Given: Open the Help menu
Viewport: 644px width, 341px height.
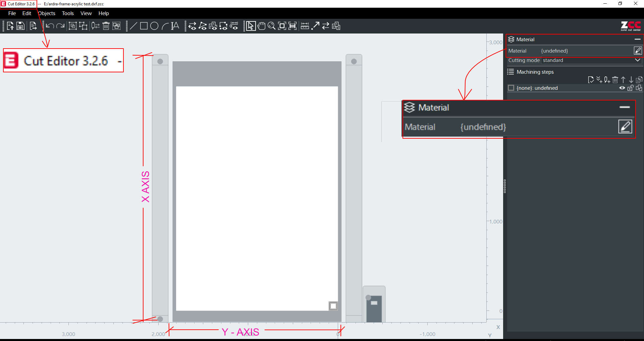Looking at the screenshot, I should [x=104, y=13].
